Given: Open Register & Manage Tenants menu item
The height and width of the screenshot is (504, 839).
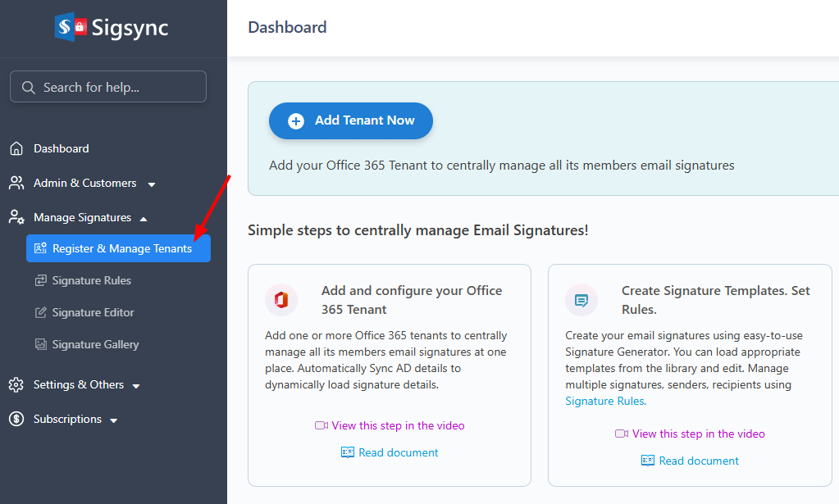Looking at the screenshot, I should coord(121,248).
